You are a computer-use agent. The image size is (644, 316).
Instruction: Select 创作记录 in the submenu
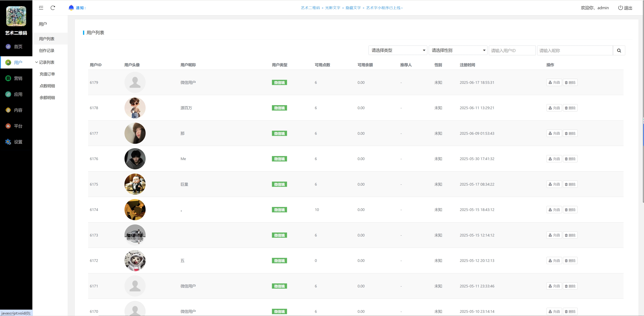[x=46, y=51]
